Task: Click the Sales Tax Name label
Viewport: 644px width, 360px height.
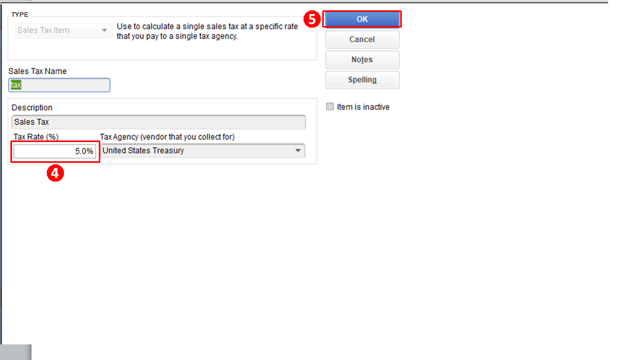Action: coord(37,71)
